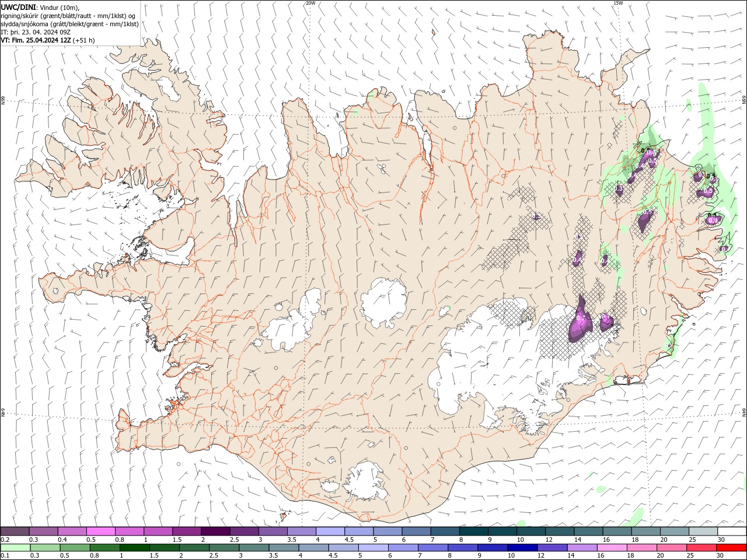Click the 'slydda/snjókoma' legend description line
Image resolution: width=747 pixels, height=560 pixels.
pos(70,24)
